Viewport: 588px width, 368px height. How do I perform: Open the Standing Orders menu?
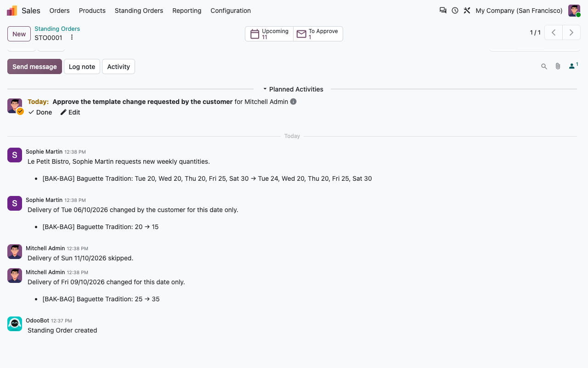coord(139,11)
